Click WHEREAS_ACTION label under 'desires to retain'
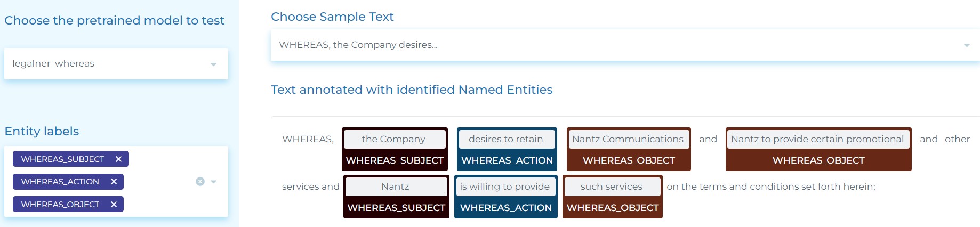 click(x=507, y=160)
